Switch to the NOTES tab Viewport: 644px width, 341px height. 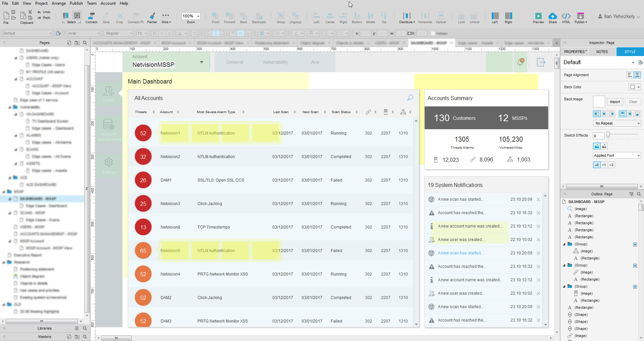click(x=602, y=52)
